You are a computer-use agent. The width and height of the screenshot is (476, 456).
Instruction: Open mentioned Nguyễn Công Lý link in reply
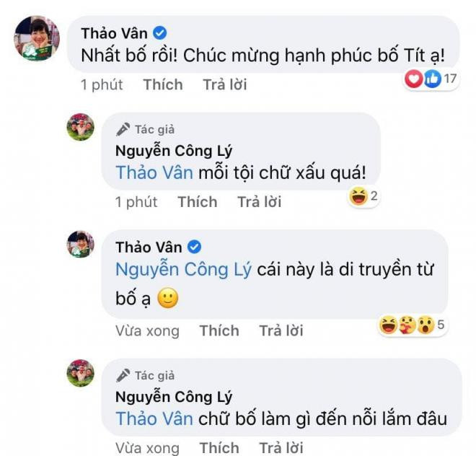coord(184,270)
